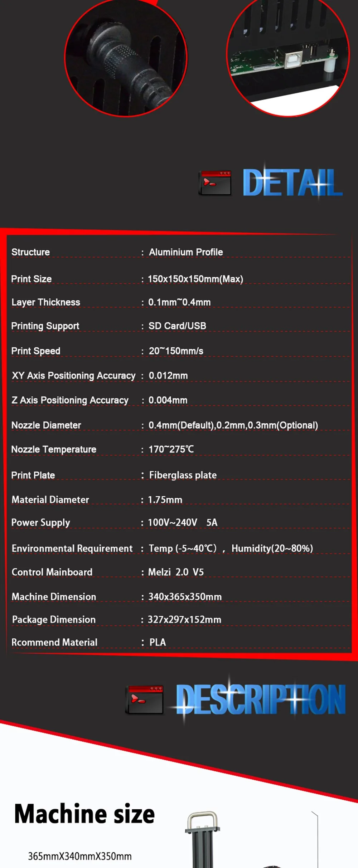The image size is (358, 868).
Task: Click XY Axis Positioning Accuracy label
Action: coord(74,375)
